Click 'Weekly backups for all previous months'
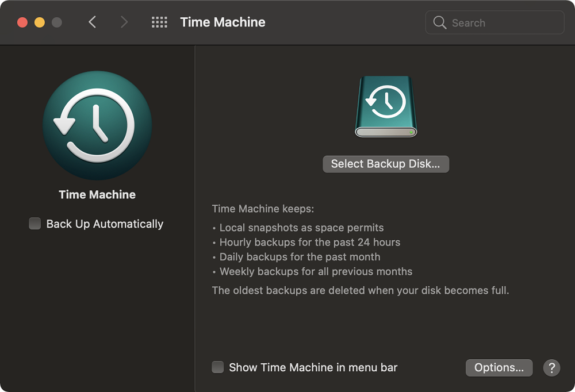The width and height of the screenshot is (575, 392). (316, 272)
